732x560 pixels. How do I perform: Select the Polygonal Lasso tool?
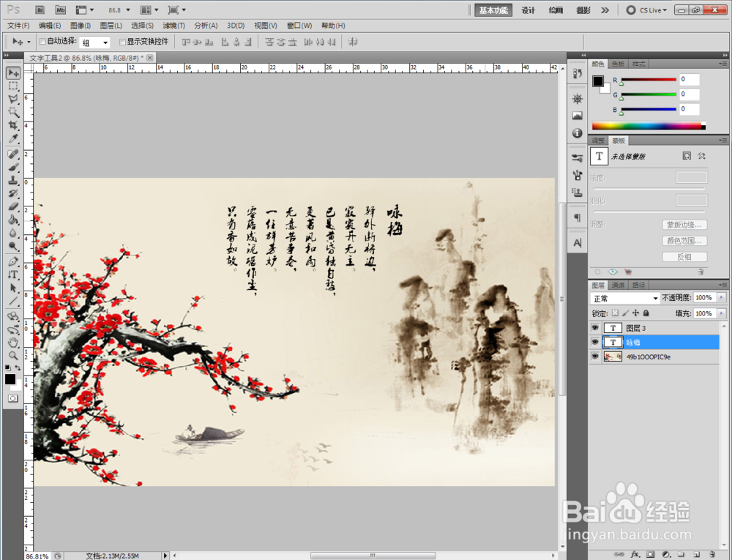click(13, 99)
